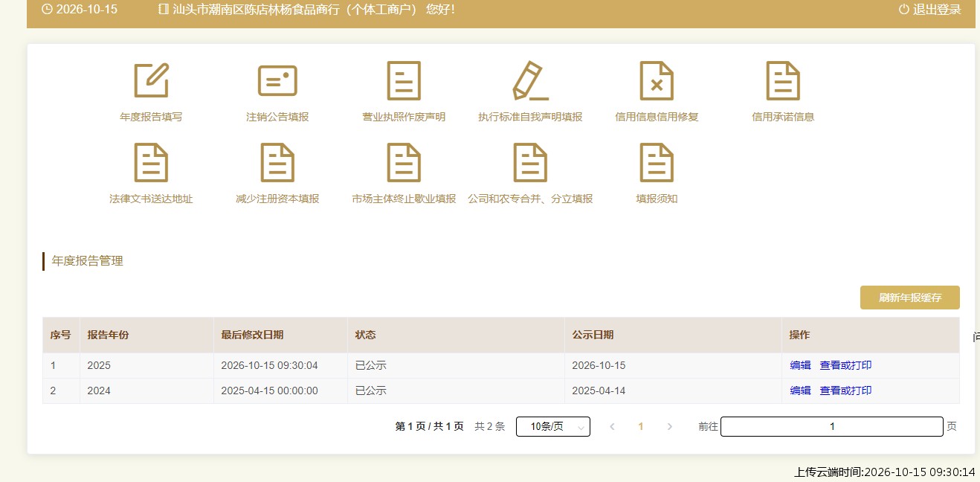Open the 注销公告填报 icon
980x482 pixels.
[277, 80]
